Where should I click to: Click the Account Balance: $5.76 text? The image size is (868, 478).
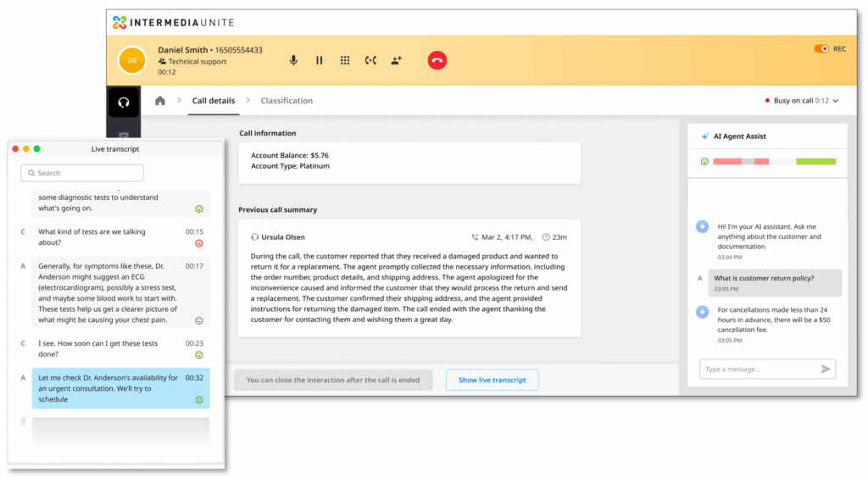coord(290,155)
